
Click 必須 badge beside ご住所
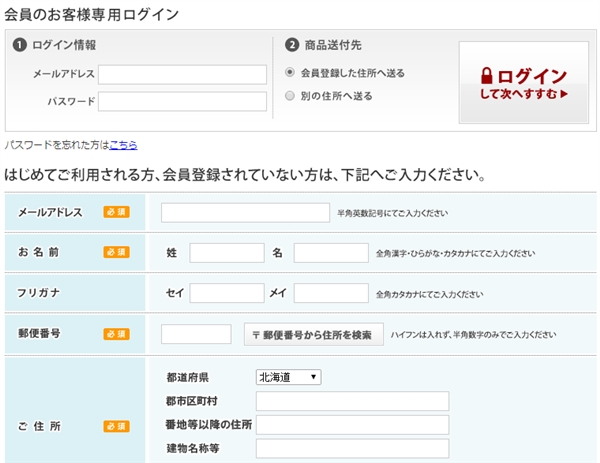116,426
